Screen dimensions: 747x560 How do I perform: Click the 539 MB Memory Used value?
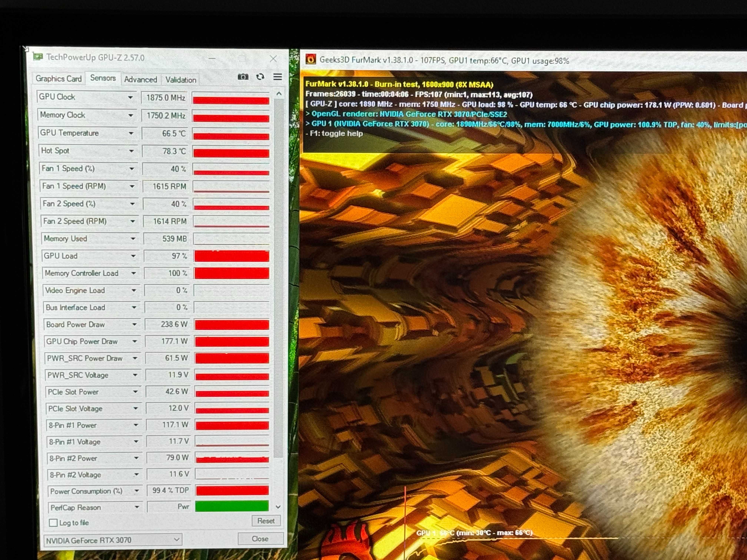(x=167, y=239)
